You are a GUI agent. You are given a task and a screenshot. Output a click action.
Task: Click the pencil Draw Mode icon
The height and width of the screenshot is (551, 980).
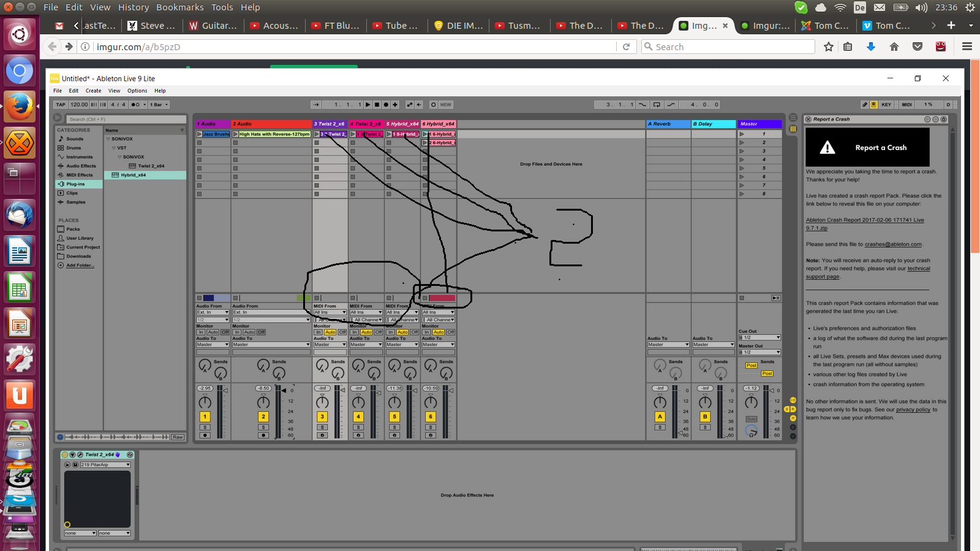pos(864,105)
